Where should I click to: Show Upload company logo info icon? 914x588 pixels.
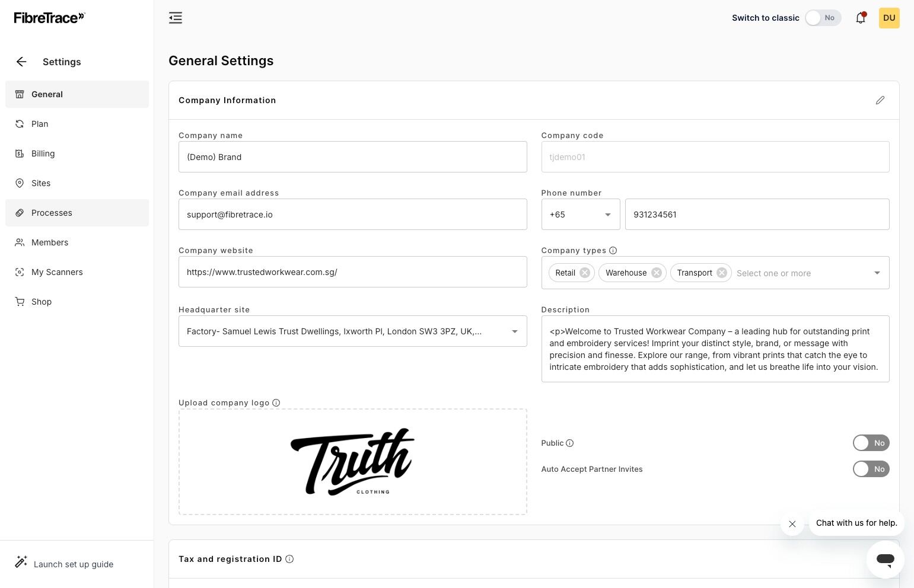coord(276,403)
